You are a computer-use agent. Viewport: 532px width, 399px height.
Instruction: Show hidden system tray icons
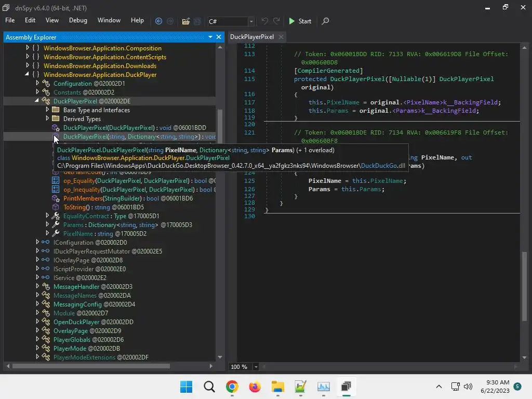438,387
